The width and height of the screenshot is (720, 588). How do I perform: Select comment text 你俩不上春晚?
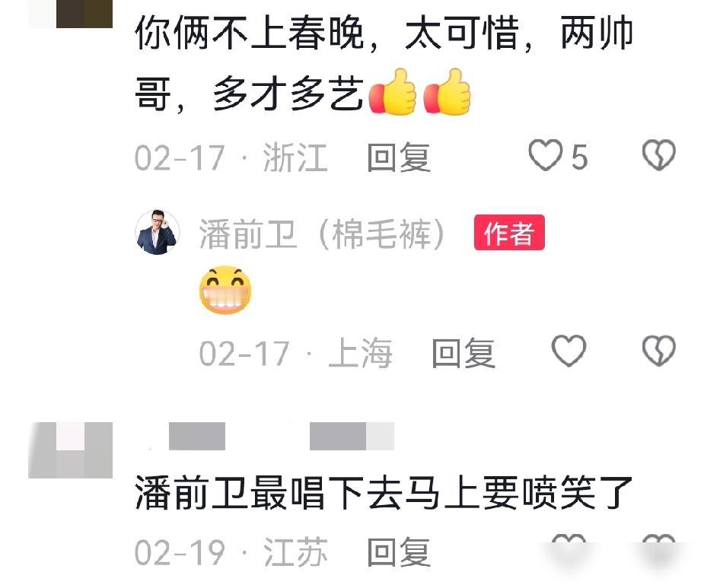250,33
